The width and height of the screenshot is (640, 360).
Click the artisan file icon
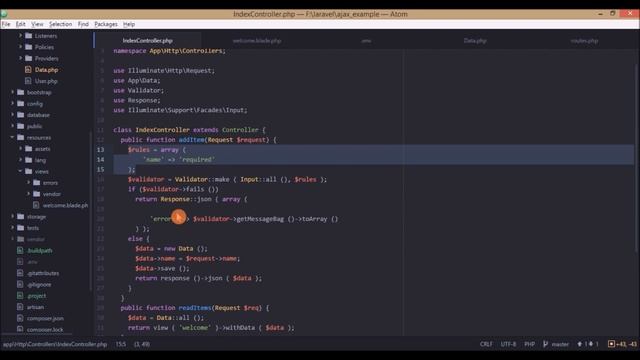(x=20, y=307)
